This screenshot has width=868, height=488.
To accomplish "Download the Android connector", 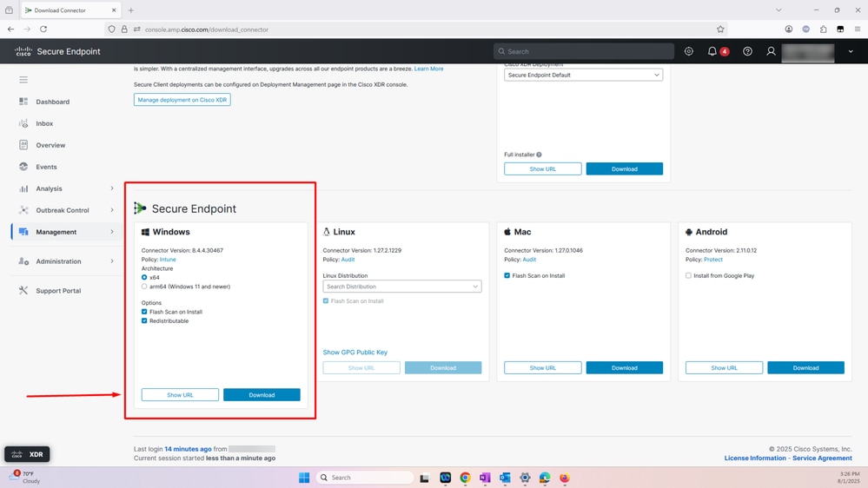I will click(x=805, y=368).
